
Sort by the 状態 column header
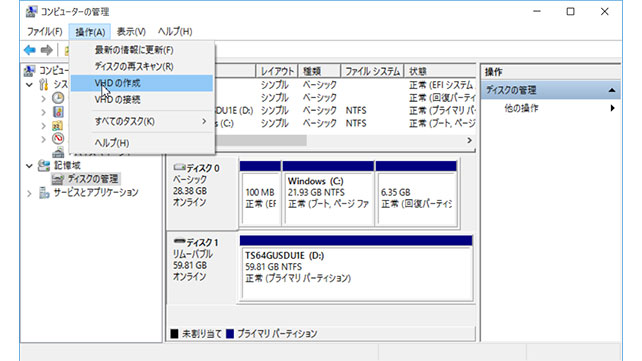coord(440,71)
